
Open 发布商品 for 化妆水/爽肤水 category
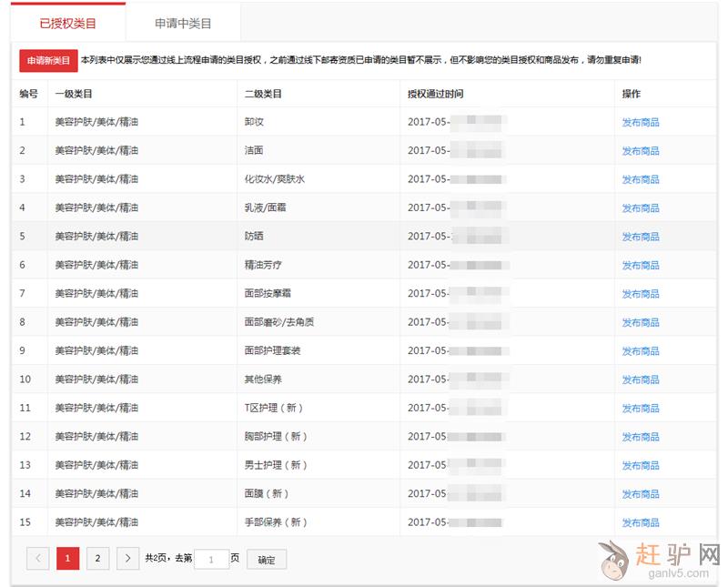pyautogui.click(x=641, y=179)
